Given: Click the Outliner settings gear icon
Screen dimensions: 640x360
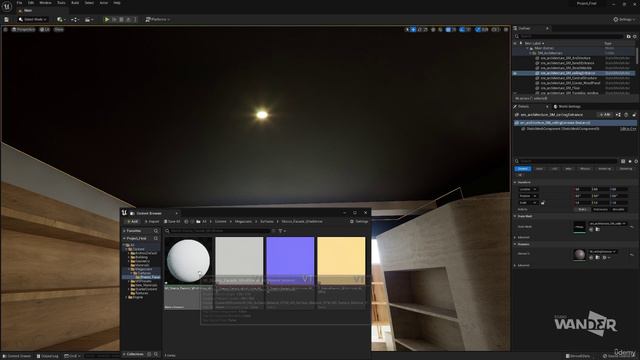Looking at the screenshot, I should [x=634, y=36].
